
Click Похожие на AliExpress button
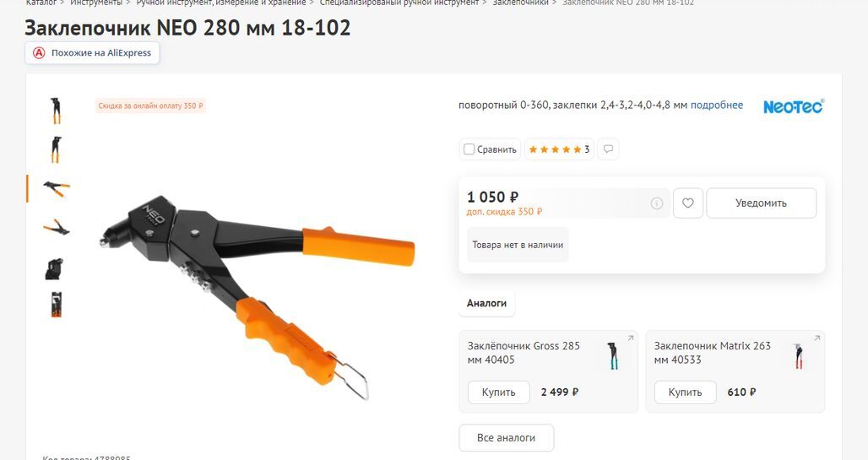click(92, 53)
